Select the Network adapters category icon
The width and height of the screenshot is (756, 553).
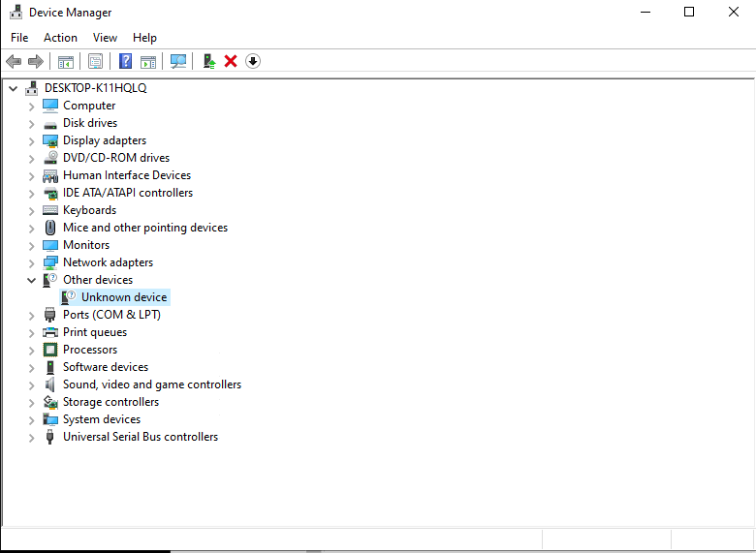[x=50, y=262]
